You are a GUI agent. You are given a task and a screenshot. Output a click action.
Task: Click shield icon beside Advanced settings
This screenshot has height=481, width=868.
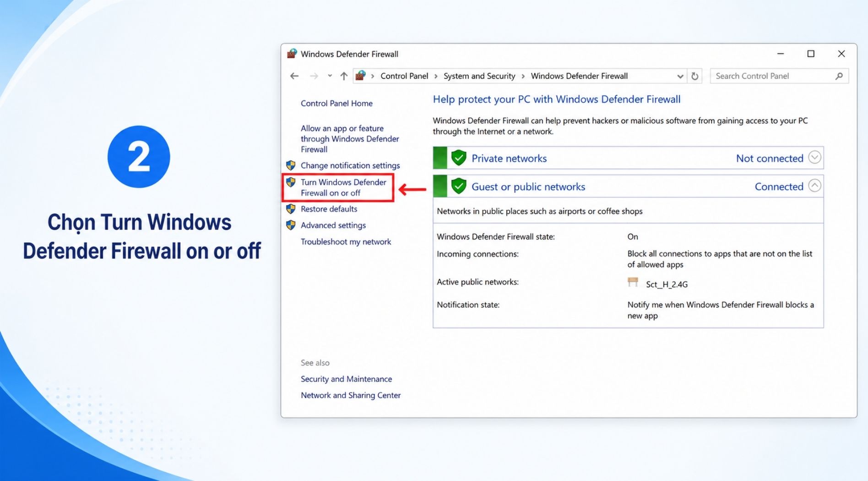291,225
